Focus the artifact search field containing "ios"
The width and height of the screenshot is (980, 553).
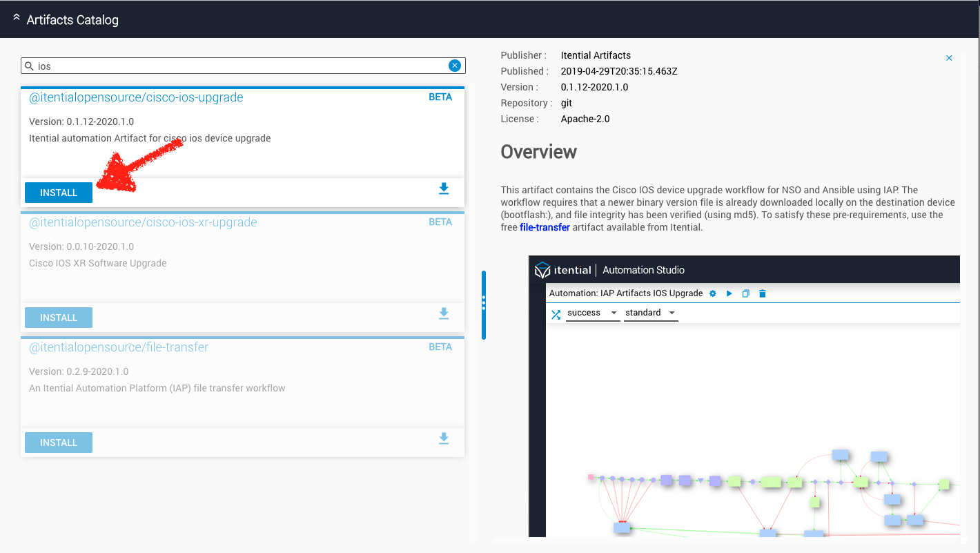click(x=243, y=66)
